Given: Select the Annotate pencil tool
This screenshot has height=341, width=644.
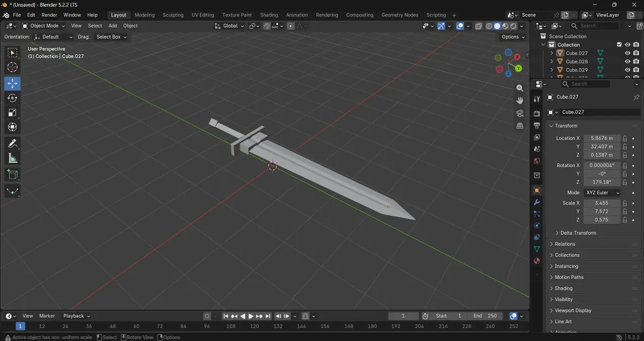Looking at the screenshot, I should tap(13, 144).
